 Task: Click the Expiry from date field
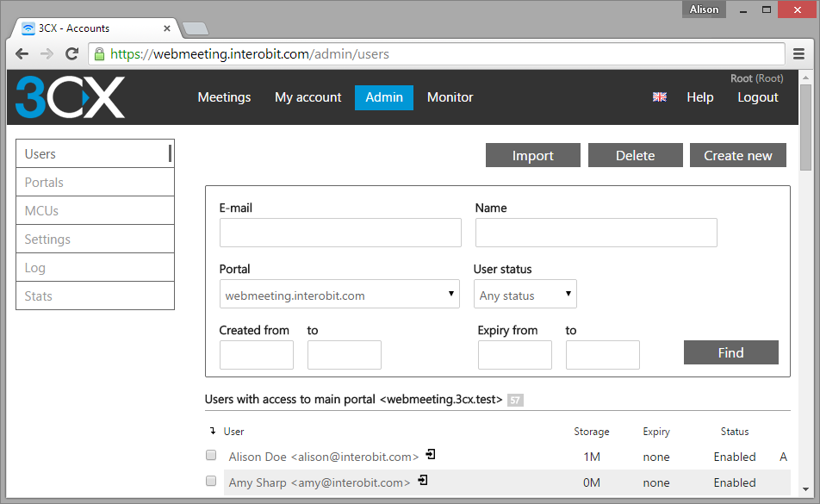click(514, 355)
